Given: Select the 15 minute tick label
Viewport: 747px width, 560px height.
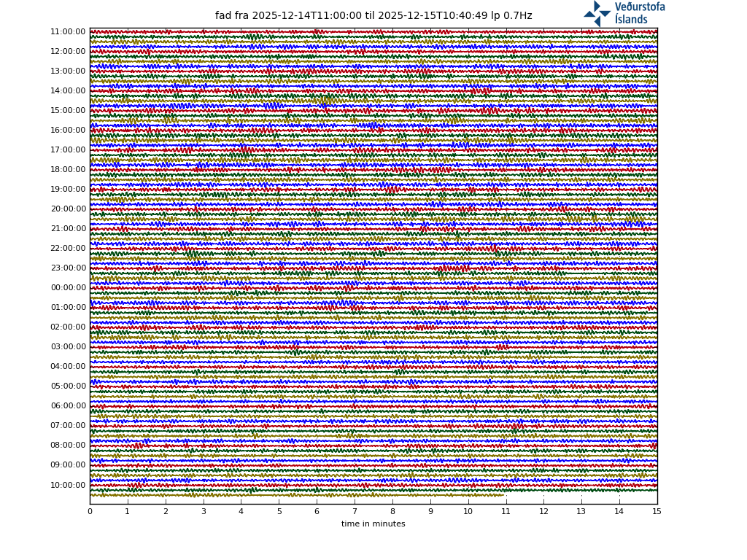Looking at the screenshot, I should click(657, 512).
